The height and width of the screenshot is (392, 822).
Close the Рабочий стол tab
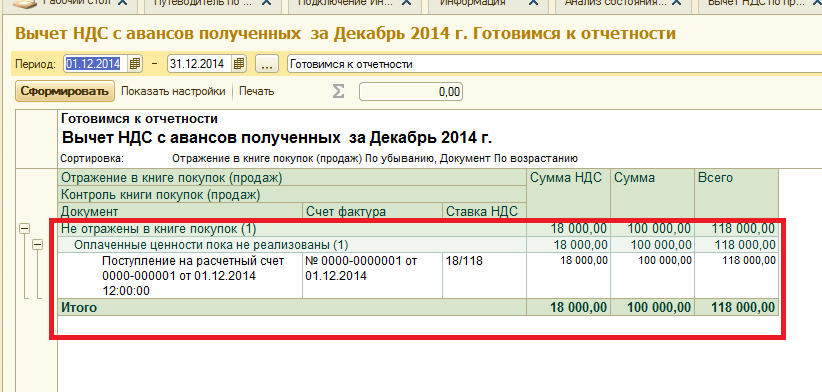(x=123, y=3)
